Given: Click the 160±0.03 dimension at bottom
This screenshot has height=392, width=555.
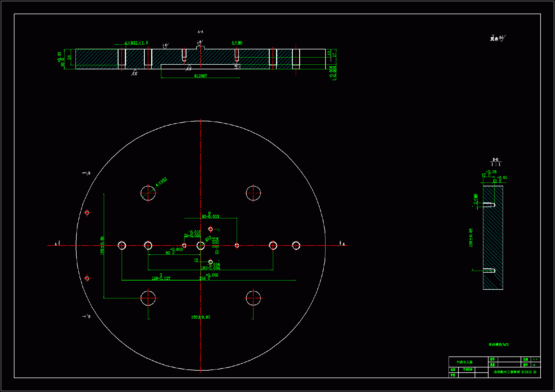Looking at the screenshot, I should point(200,317).
